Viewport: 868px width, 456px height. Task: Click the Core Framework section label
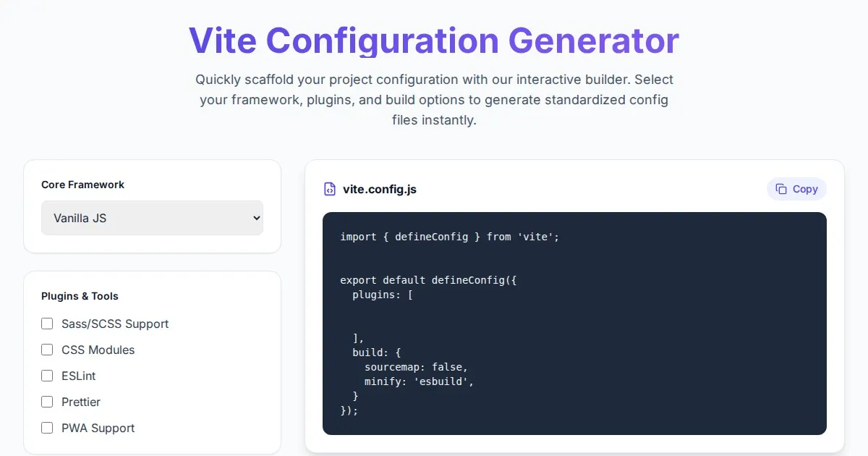[82, 185]
